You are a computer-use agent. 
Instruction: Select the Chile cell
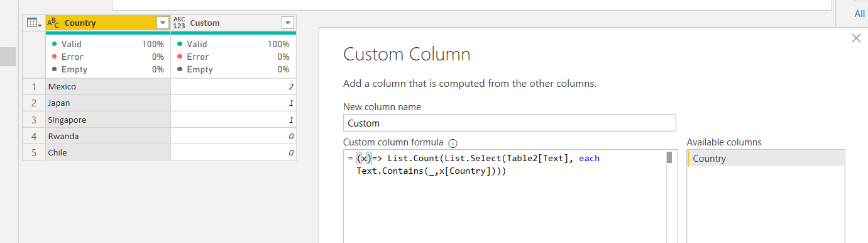pos(107,152)
